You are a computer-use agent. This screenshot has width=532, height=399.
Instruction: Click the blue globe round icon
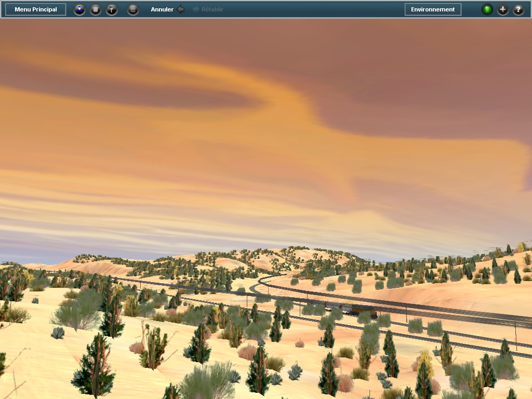[79, 9]
